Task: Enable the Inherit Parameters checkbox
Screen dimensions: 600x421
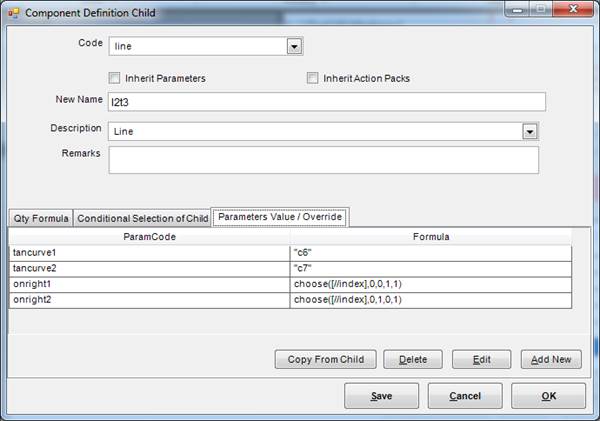Action: pos(114,78)
